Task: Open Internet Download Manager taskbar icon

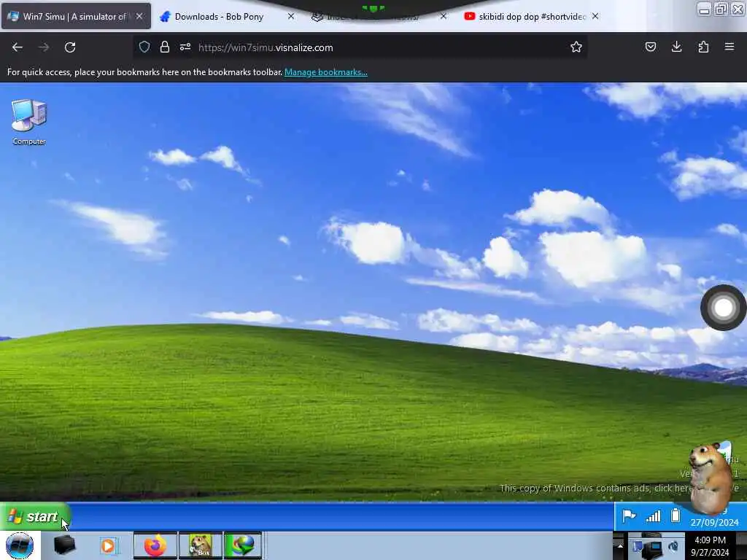Action: pyautogui.click(x=242, y=545)
